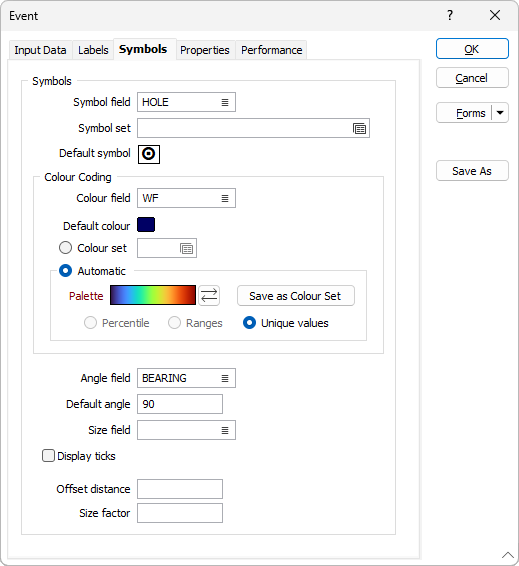Open the rainbow Palette selector
The image size is (519, 566).
click(153, 295)
